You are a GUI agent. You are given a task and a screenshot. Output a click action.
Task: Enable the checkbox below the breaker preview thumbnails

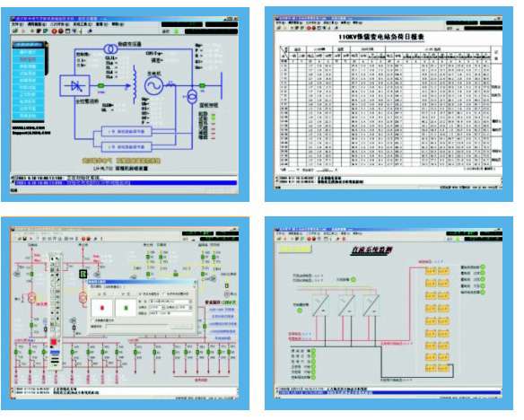(93, 320)
